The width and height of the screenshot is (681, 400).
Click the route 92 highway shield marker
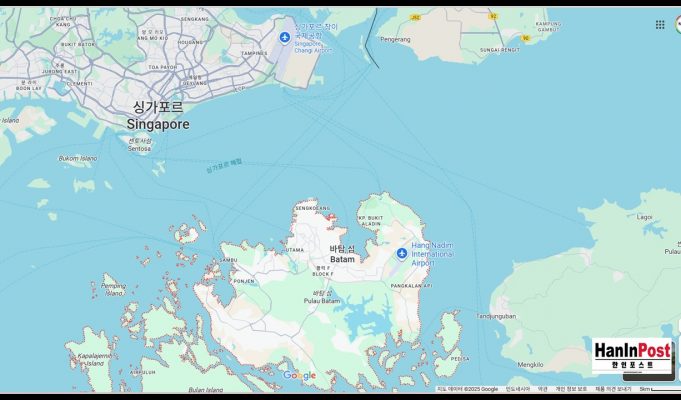pos(493,16)
